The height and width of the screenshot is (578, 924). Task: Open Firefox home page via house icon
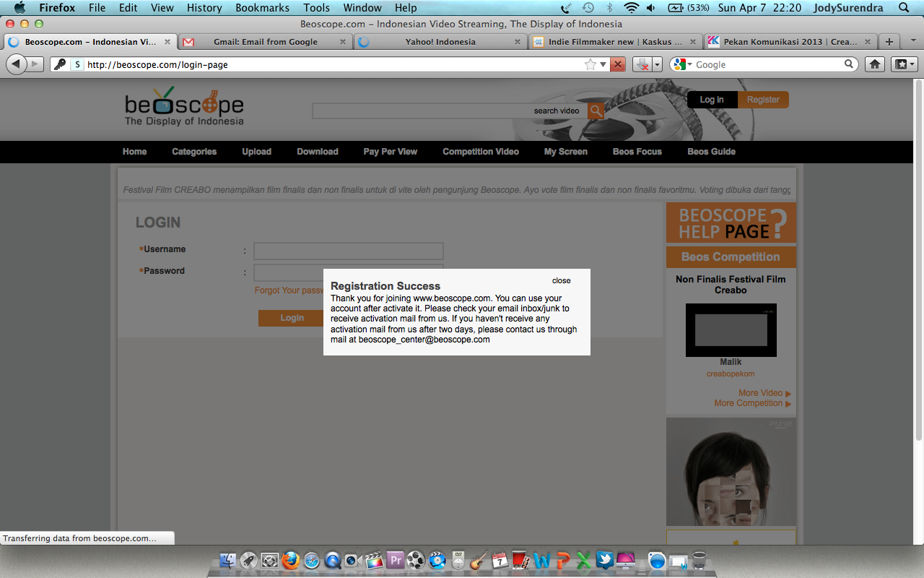[875, 64]
